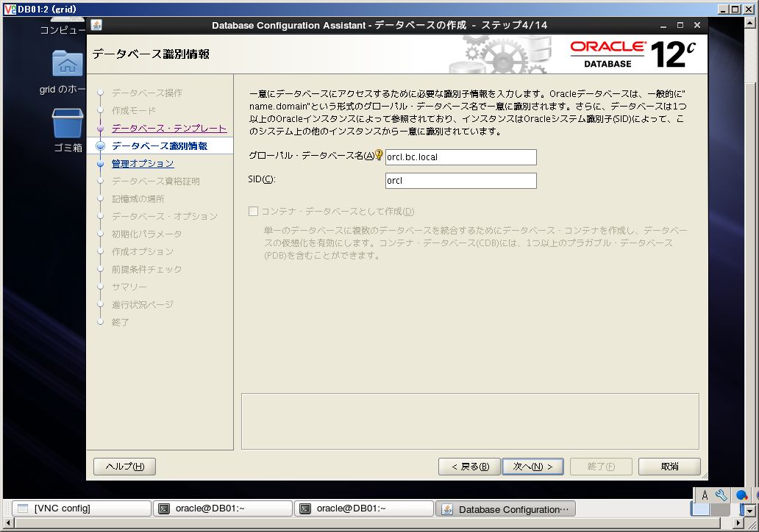Click 初期化パラメータ step in the sidebar
Image resolution: width=759 pixels, height=532 pixels.
(146, 234)
